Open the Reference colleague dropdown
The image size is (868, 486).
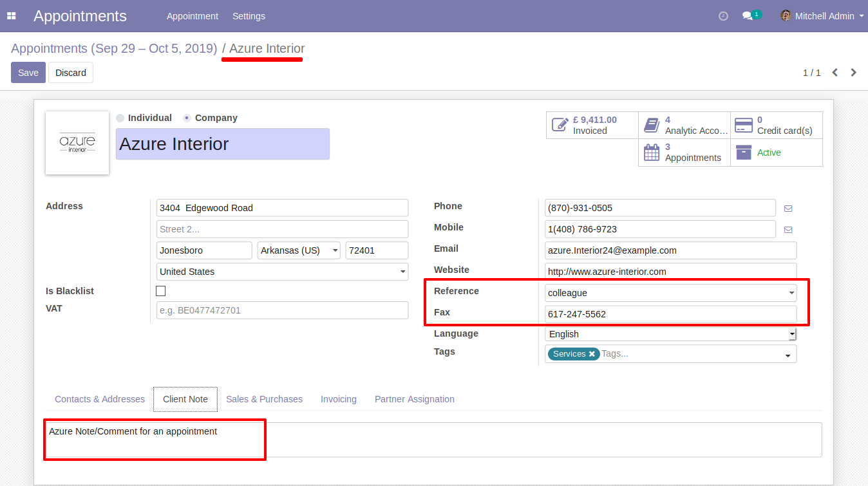pyautogui.click(x=670, y=293)
